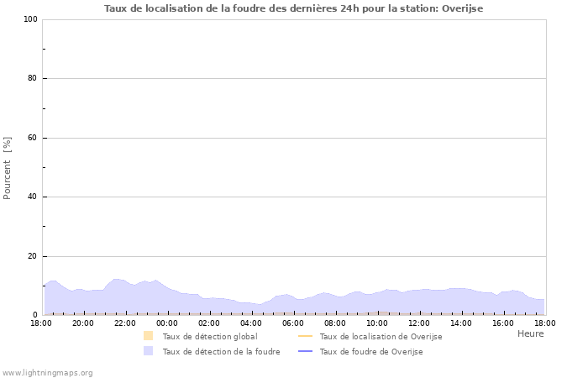The width and height of the screenshot is (588, 378).
Task: Toggle the Taux de détection global legend label
Action: (210, 336)
